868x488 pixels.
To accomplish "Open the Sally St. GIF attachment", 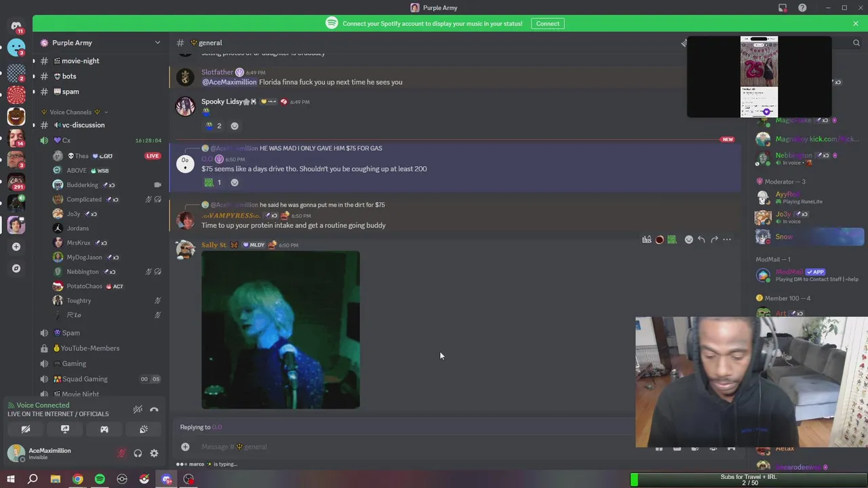I will tap(281, 330).
